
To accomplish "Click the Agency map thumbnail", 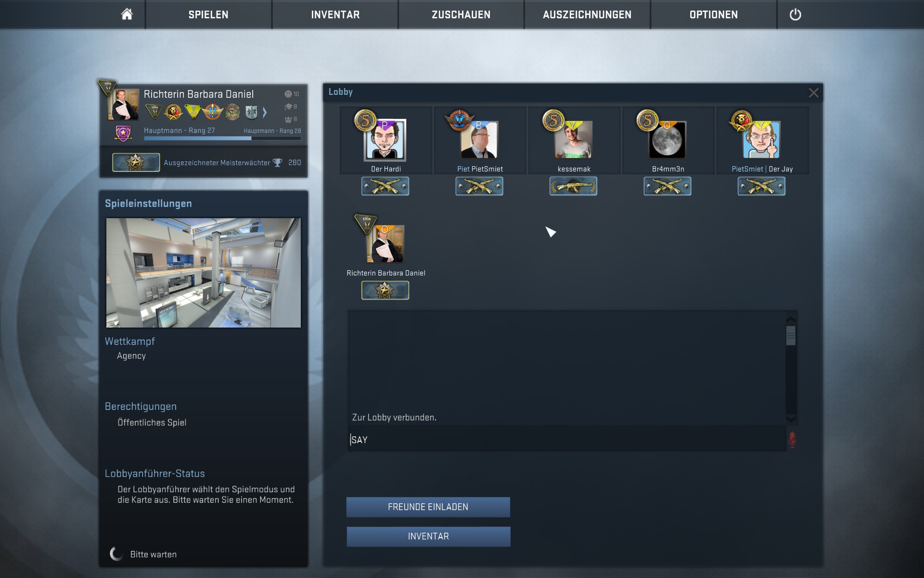I will click(203, 273).
